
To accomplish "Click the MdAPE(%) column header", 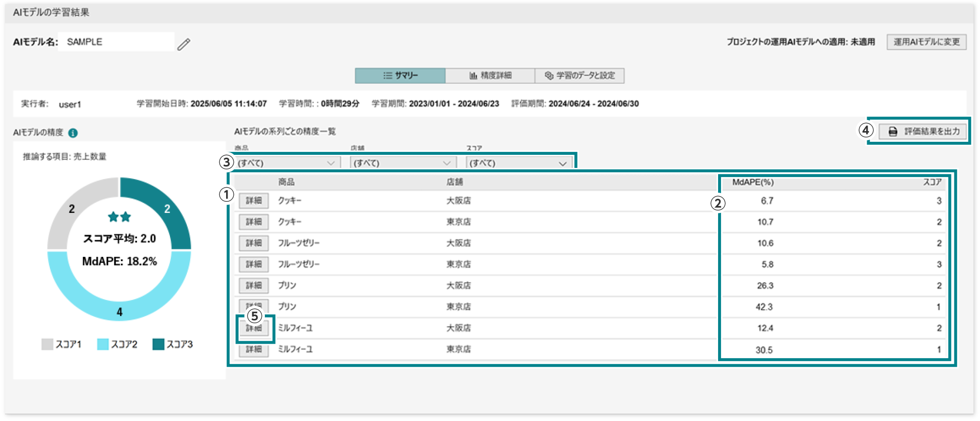I will [x=753, y=182].
